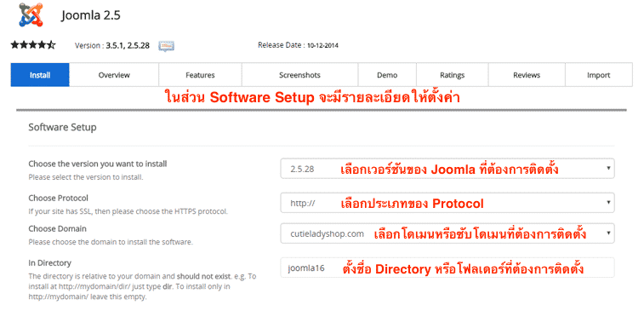The width and height of the screenshot is (644, 311).
Task: Click the In Directory label
Action: pyautogui.click(x=49, y=262)
